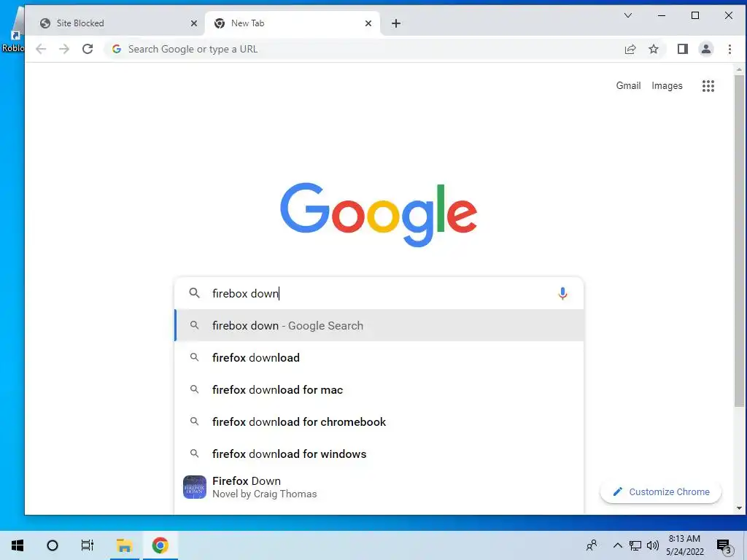Minimize the Chrome window
This screenshot has height=560, width=747.
coord(661,15)
